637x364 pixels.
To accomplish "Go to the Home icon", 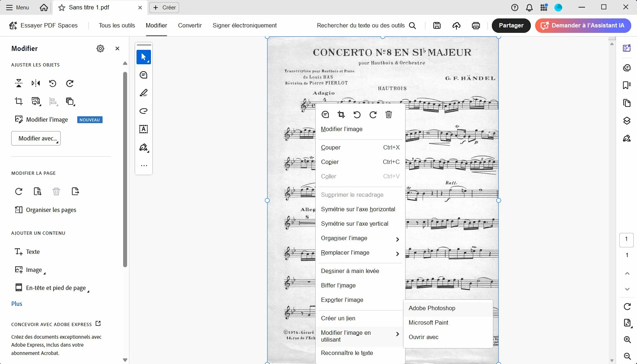I will pyautogui.click(x=44, y=8).
